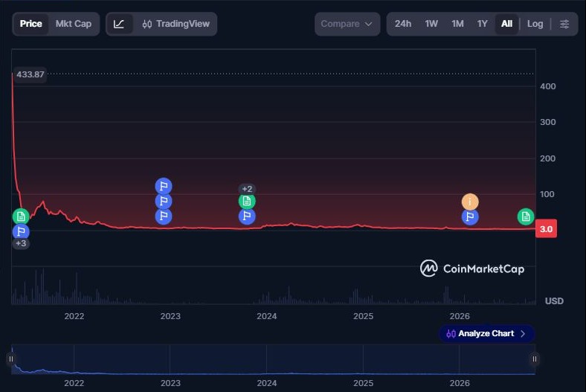Open the Compare dropdown
The height and width of the screenshot is (392, 586).
point(347,24)
